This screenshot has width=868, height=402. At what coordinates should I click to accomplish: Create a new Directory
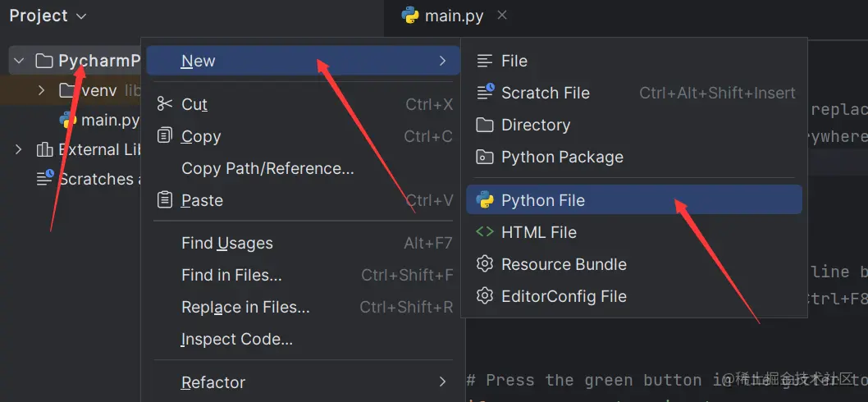(x=634, y=126)
